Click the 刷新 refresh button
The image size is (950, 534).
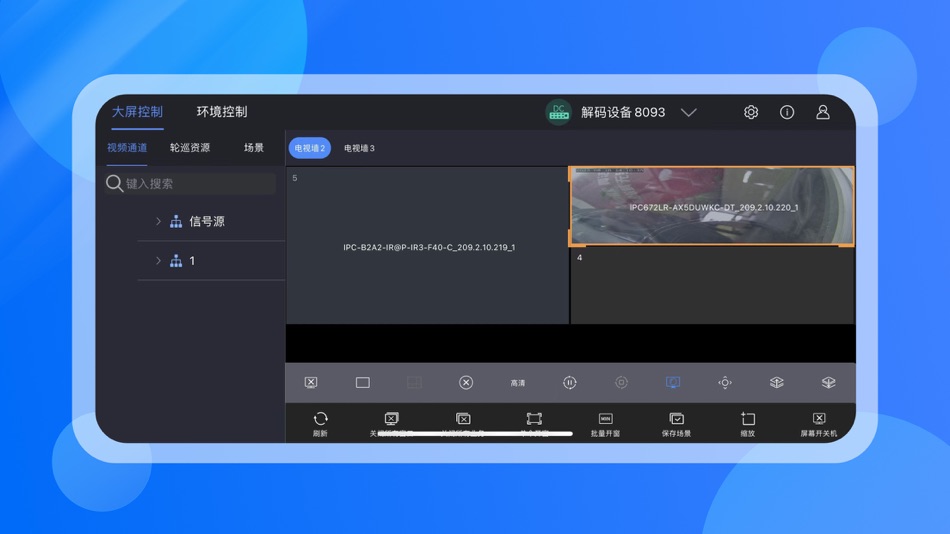(321, 424)
